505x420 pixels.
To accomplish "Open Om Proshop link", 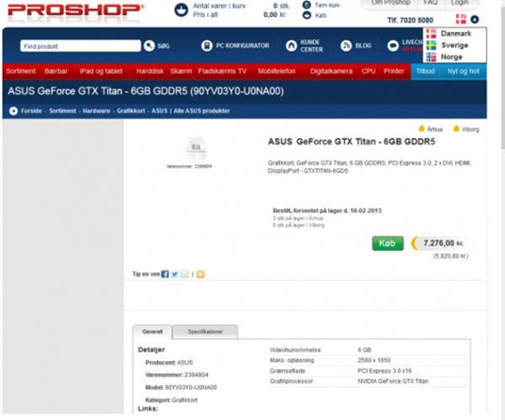I will [390, 3].
